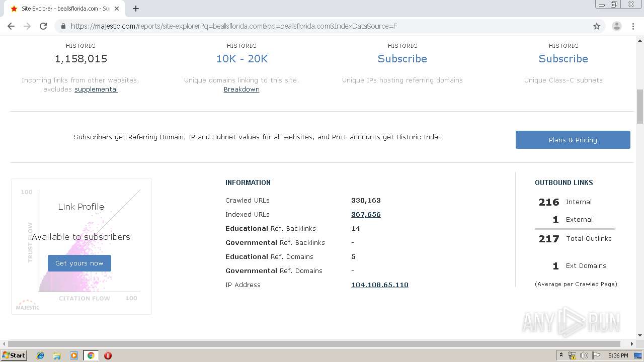Select the 217 Total Outlinks count
The image size is (644, 362).
point(549,239)
